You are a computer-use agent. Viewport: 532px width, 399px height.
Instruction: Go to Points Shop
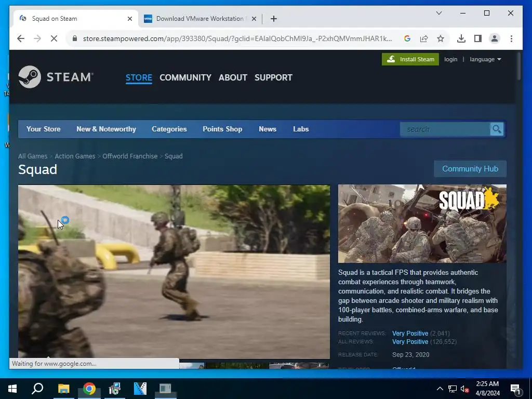point(222,129)
